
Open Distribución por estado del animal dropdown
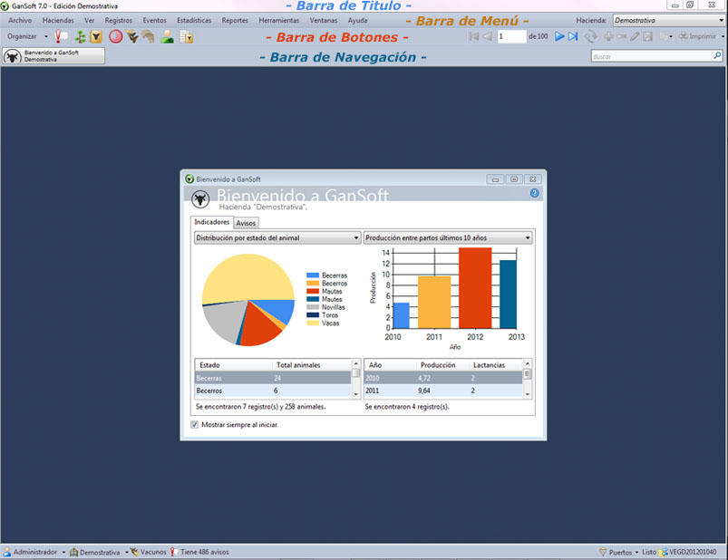pos(277,237)
